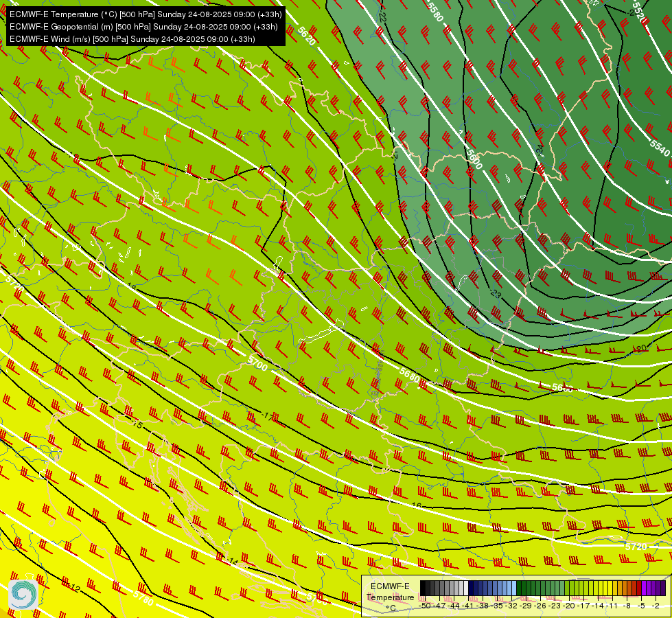Click the 5680 geopotential contour label
672x618 pixels.
coord(409,375)
